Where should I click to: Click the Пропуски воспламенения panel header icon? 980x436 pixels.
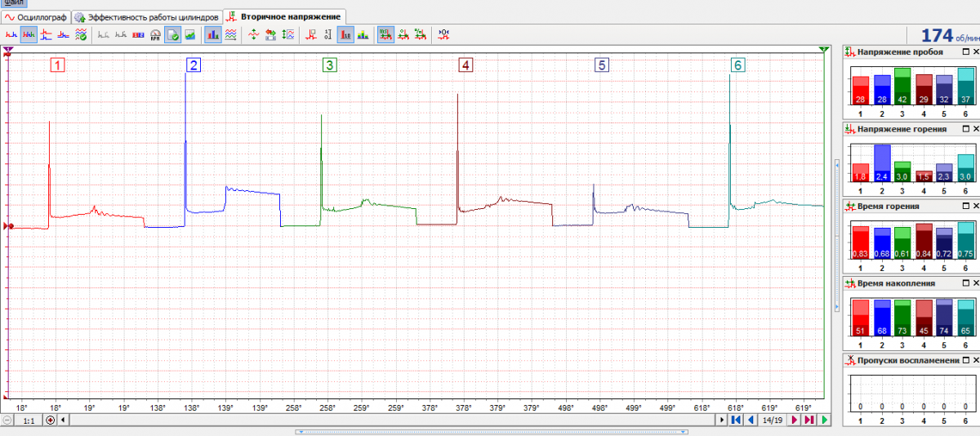click(x=850, y=360)
